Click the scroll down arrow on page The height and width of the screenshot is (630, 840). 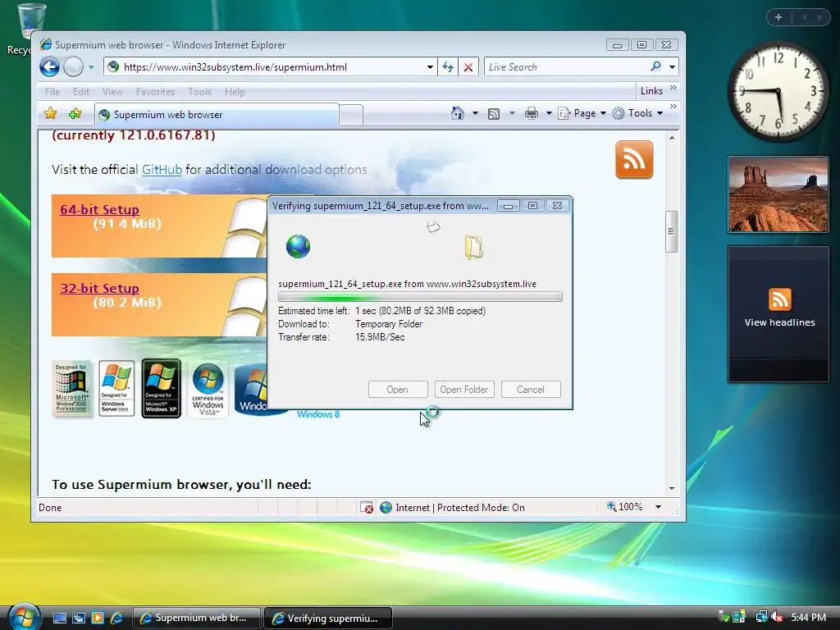click(x=671, y=489)
